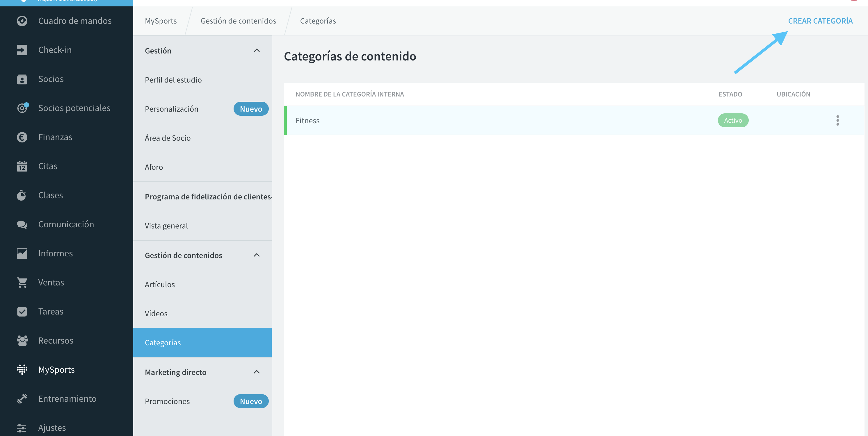Open Cuadro de mandos label in sidebar
Viewport: 868px width, 436px height.
[x=75, y=21]
